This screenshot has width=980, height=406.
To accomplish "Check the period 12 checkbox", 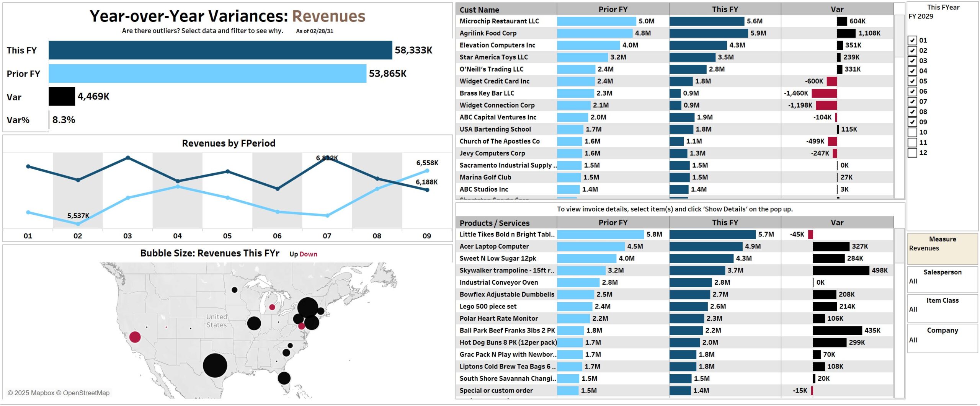I will [912, 153].
